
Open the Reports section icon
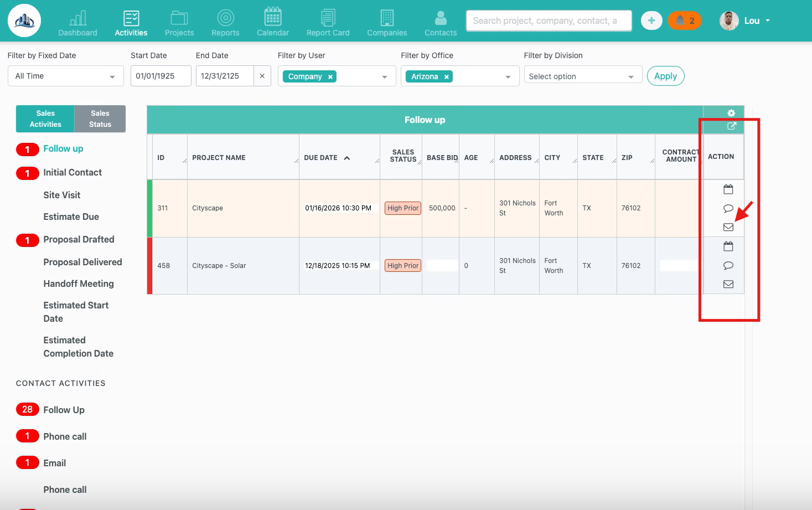click(x=225, y=18)
